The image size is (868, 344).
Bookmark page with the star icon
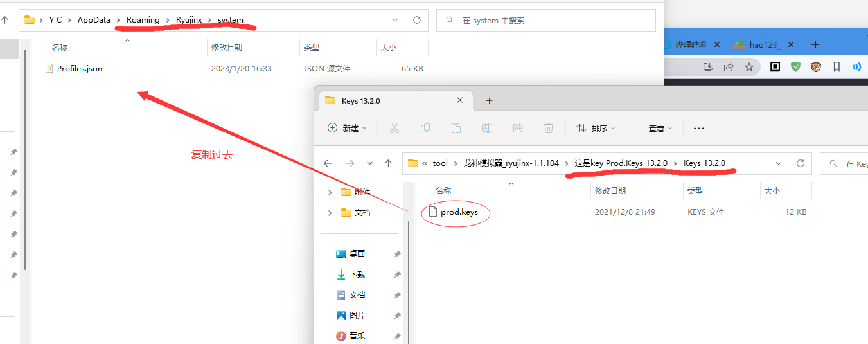click(749, 66)
